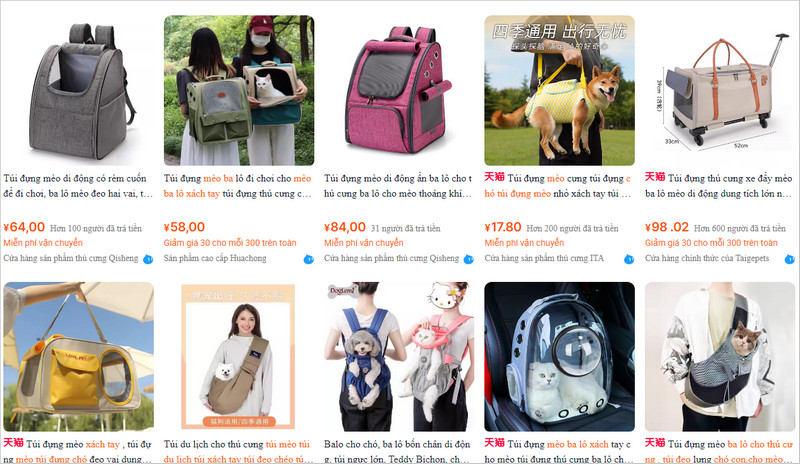Open the pink backpack carrier product image
Image resolution: width=800 pixels, height=464 pixels.
coord(399,90)
